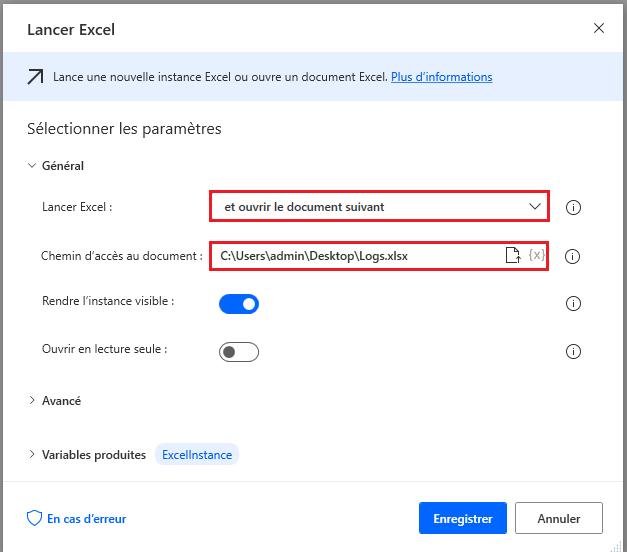Click the Annuler button
Screen dimensions: 627x552
pyautogui.click(x=559, y=519)
